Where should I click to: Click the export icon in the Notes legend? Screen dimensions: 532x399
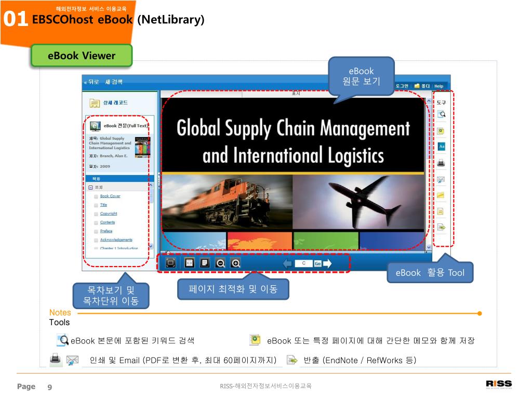(292, 360)
